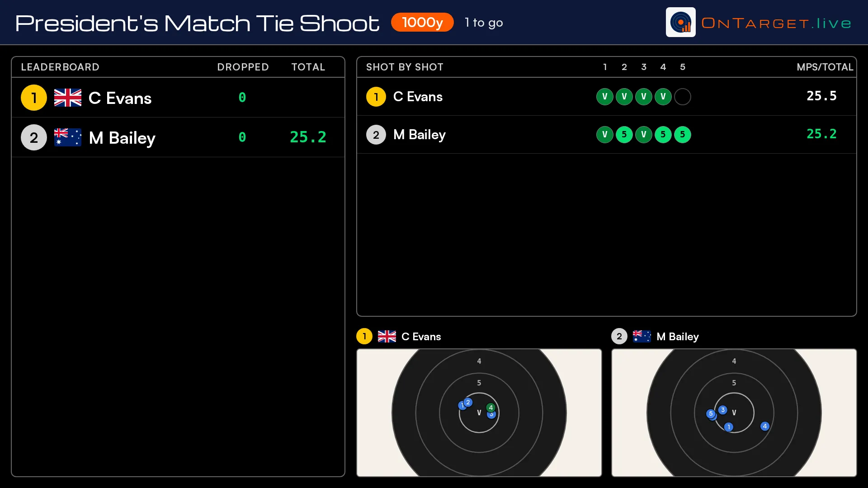Click the orange 1000y distance badge
This screenshot has width=868, height=488.
tap(422, 22)
